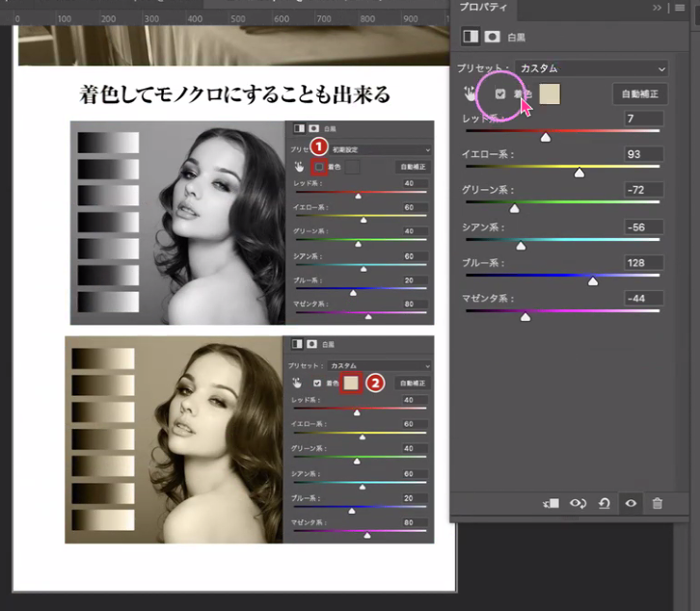Uncheck the 着色 tint checkbox
Image resolution: width=700 pixels, height=611 pixels.
click(x=500, y=94)
